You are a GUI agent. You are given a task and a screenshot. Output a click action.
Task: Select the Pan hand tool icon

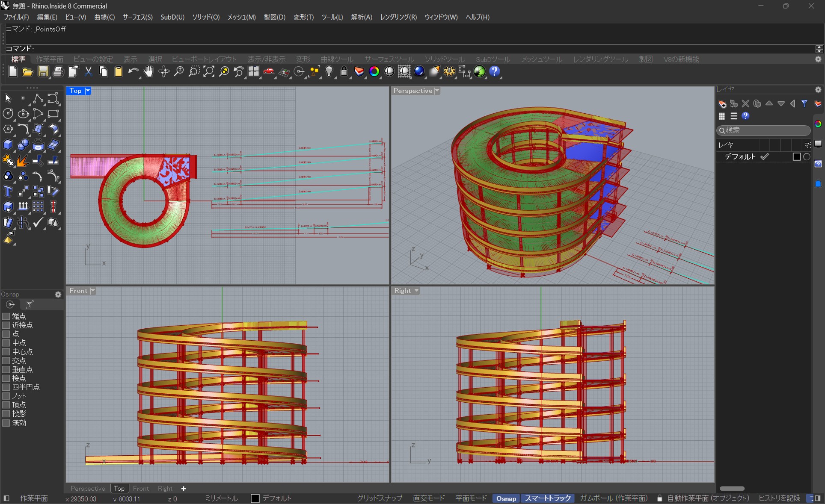tap(148, 72)
